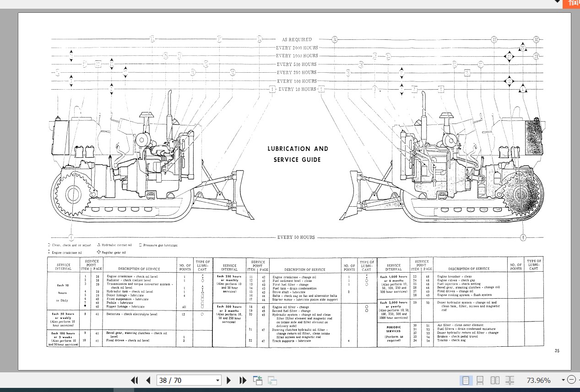Switch to the highlighted taskbar application

pos(124,391)
